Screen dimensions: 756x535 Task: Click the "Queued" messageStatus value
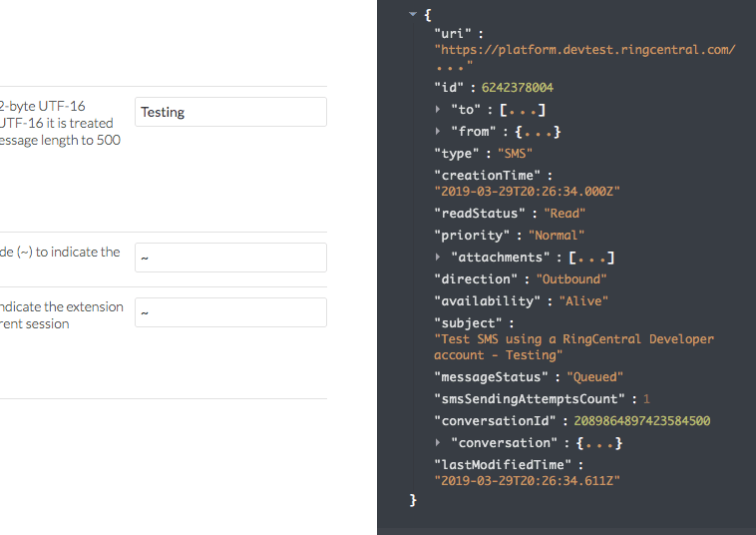(594, 377)
